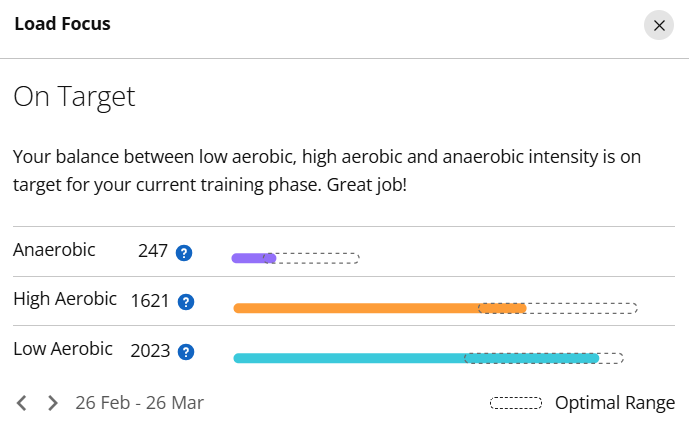The height and width of the screenshot is (427, 689).
Task: Open the Low Aerobic help icon
Action: (186, 352)
